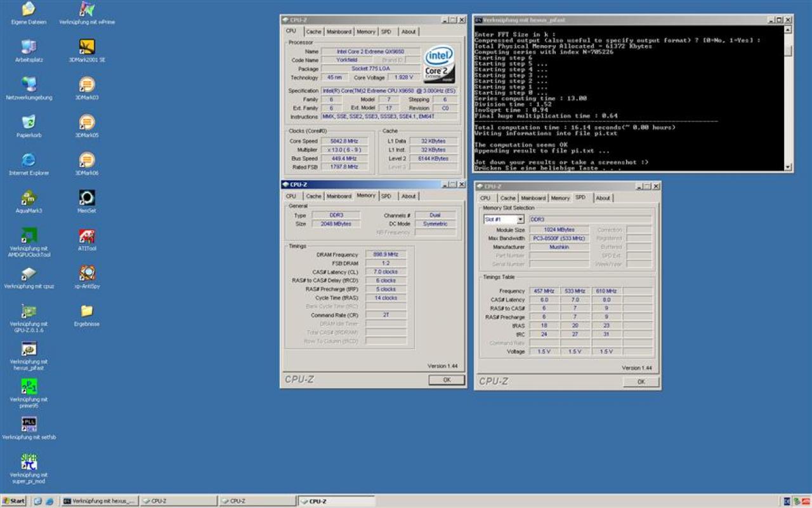Select Memory tab in the Slot Selection CPU-Z window

pos(560,198)
